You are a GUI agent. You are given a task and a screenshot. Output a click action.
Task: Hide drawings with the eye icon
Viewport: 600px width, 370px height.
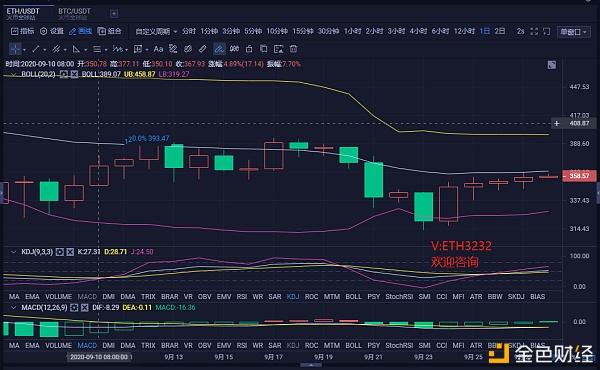click(x=234, y=49)
